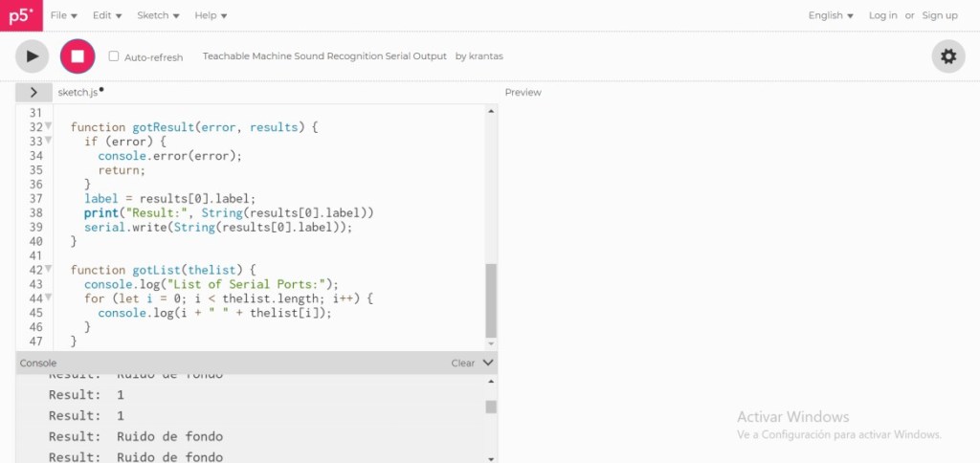Click the code editor vertical scrollbar thumb
980x463 pixels.
491,301
